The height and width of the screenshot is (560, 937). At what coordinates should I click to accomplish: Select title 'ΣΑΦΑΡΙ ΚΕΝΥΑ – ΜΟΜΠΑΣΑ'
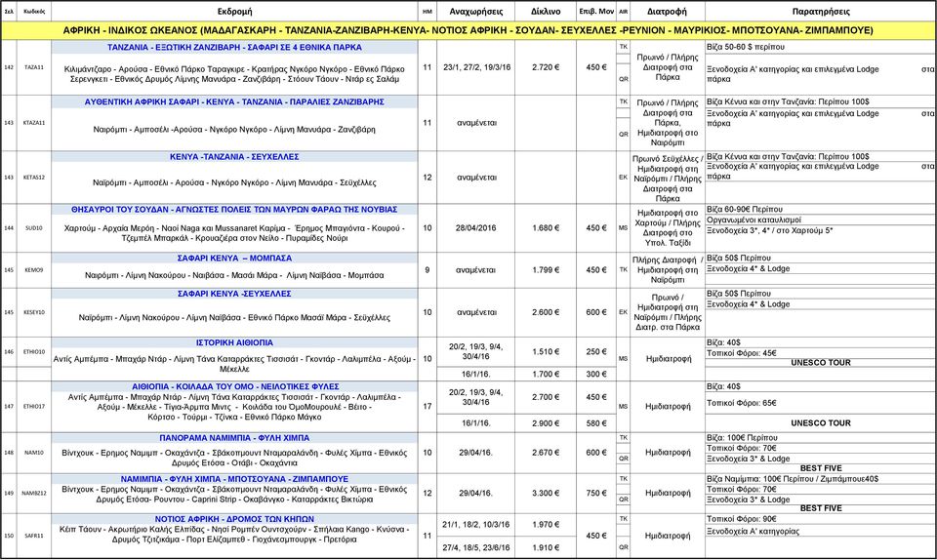point(234,259)
